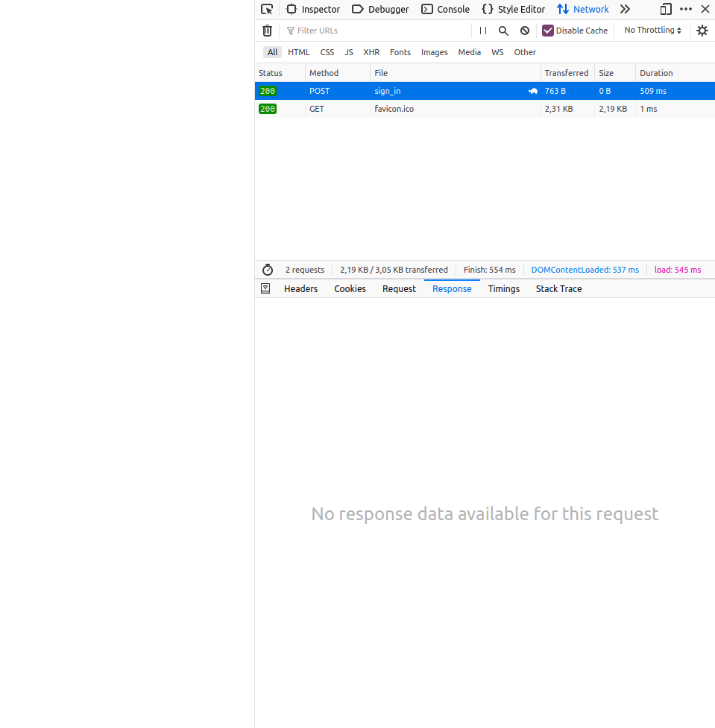
Task: Expand the hidden panels chevron next to Network
Action: pyautogui.click(x=625, y=9)
